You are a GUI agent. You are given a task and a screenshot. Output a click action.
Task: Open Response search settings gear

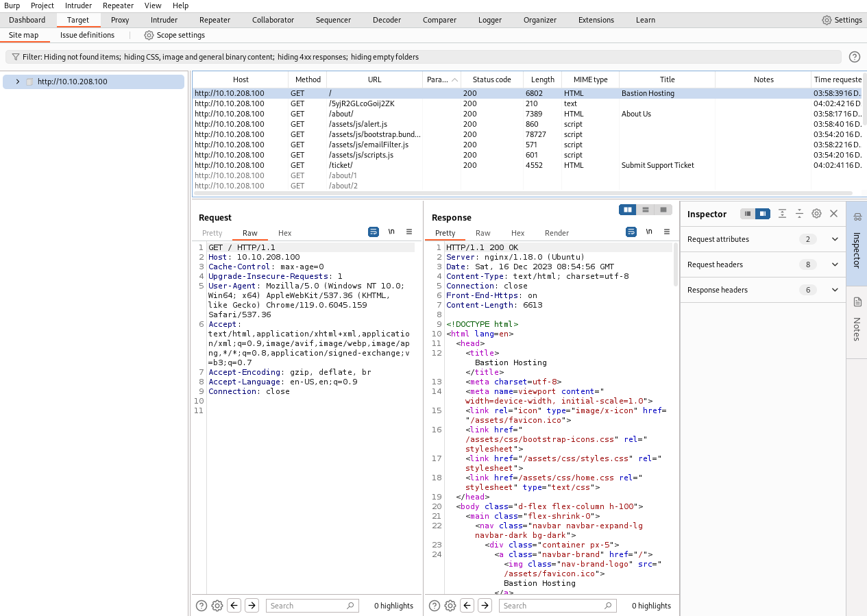click(450, 606)
